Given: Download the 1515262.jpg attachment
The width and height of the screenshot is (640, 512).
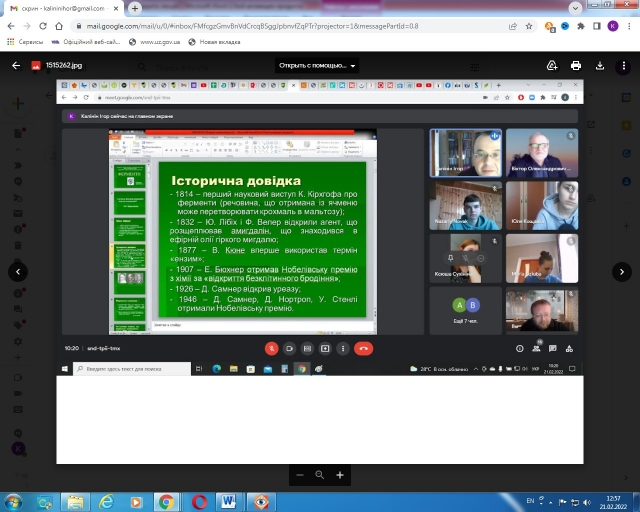Looking at the screenshot, I should [600, 65].
